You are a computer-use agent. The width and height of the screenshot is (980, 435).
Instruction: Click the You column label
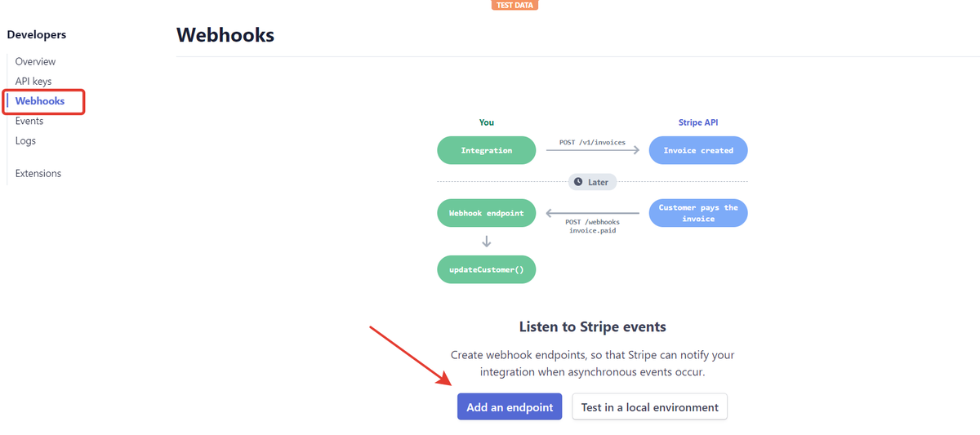[x=487, y=122]
